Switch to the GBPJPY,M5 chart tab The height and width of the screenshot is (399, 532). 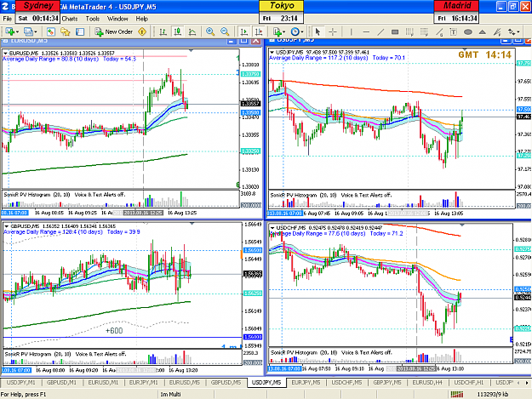click(x=387, y=382)
